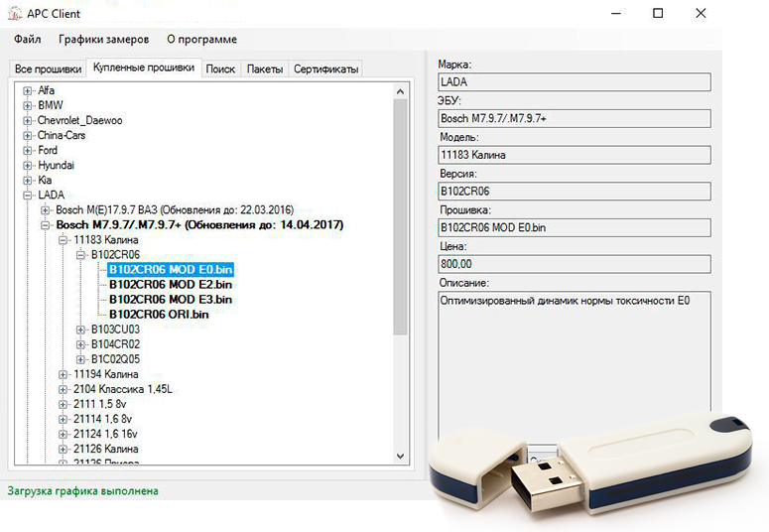The height and width of the screenshot is (532, 769).
Task: Select the B104CR02 tree label
Action: tap(115, 344)
